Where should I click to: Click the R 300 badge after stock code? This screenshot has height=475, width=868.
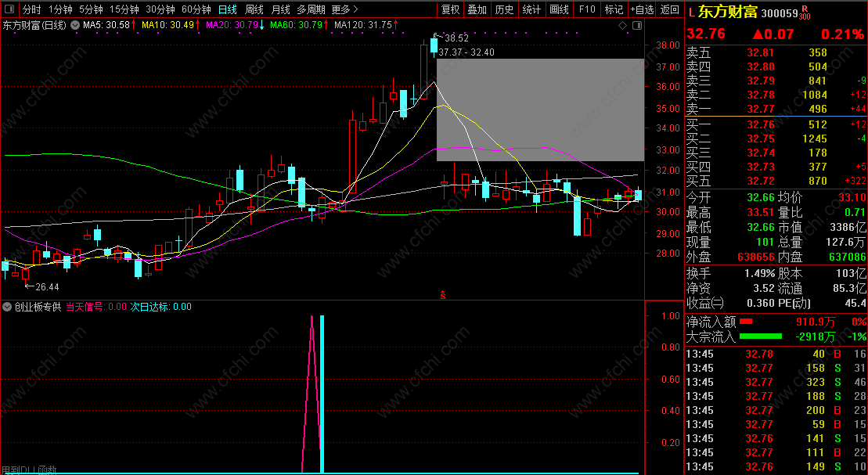805,13
